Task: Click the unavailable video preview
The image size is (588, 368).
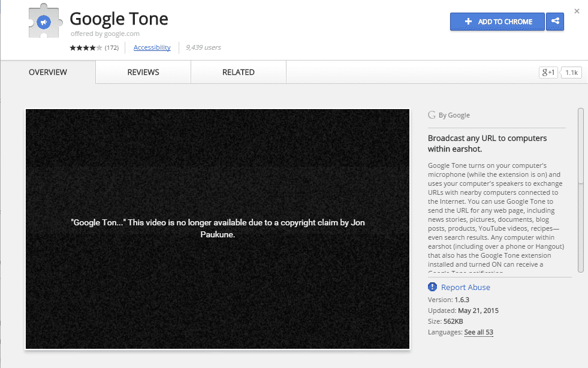Action: (x=217, y=229)
